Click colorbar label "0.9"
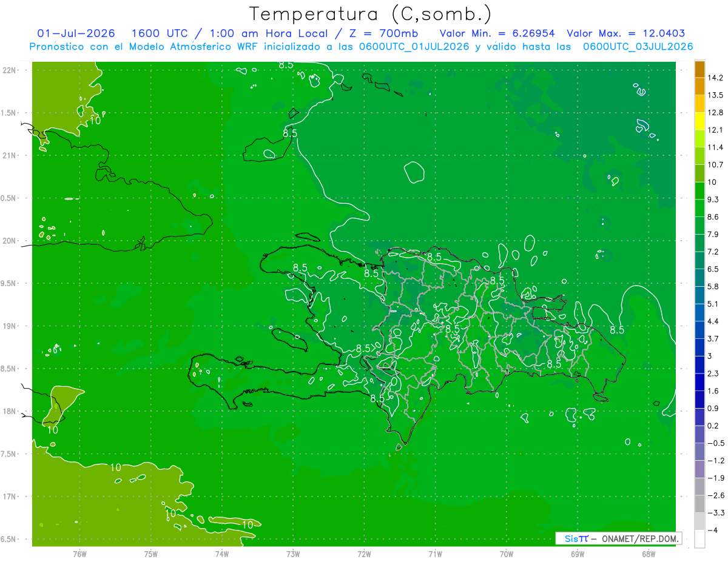This screenshot has height=562, width=728. tap(713, 409)
